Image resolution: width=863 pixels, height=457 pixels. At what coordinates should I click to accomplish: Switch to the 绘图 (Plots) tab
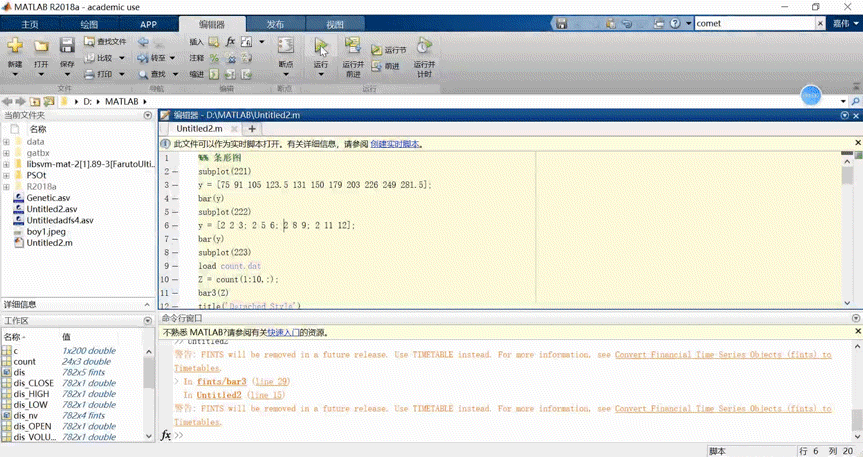coord(89,24)
